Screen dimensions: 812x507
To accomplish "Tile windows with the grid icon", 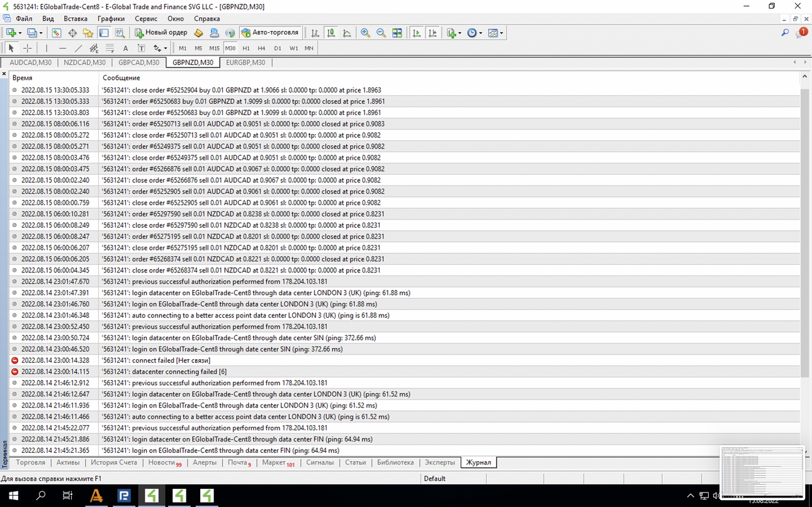I will coord(397,33).
